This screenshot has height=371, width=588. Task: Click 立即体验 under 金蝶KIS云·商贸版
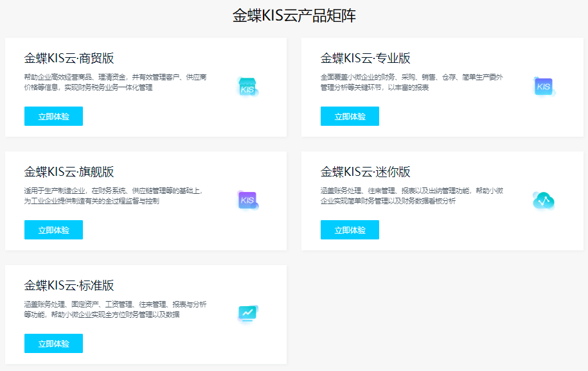(x=53, y=116)
